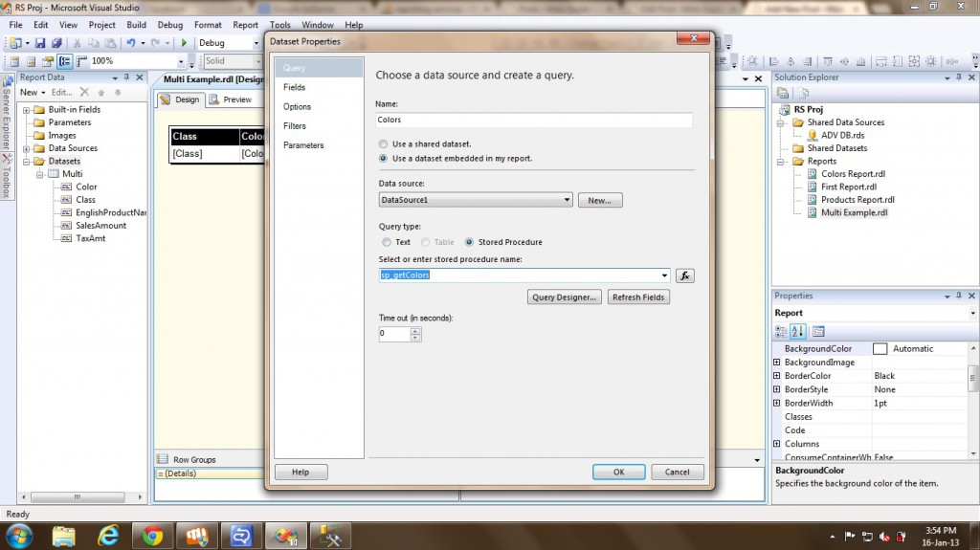Viewport: 980px width, 550px height.
Task: Open the Format menu
Action: [208, 25]
